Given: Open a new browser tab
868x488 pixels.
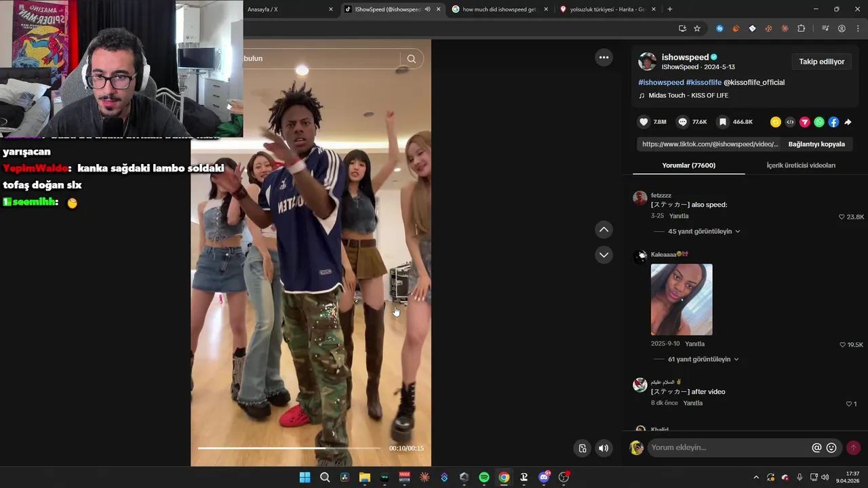Looking at the screenshot, I should click(x=670, y=9).
